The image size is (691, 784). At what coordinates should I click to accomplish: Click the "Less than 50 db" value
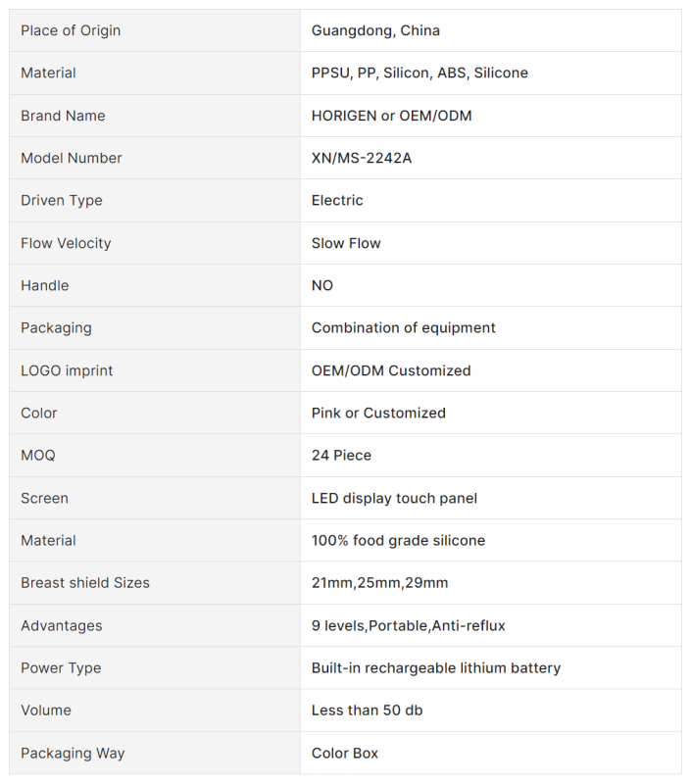tap(367, 710)
